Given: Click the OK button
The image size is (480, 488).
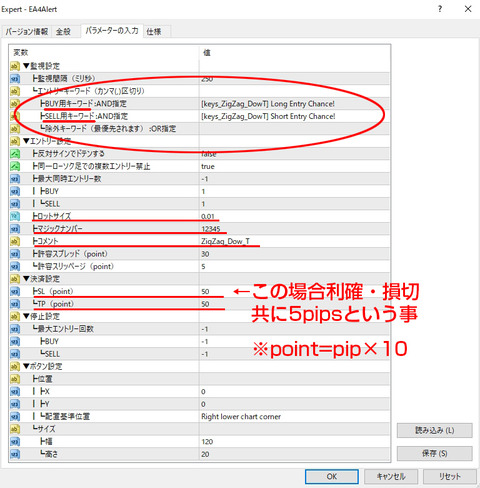Looking at the screenshot, I should [332, 476].
